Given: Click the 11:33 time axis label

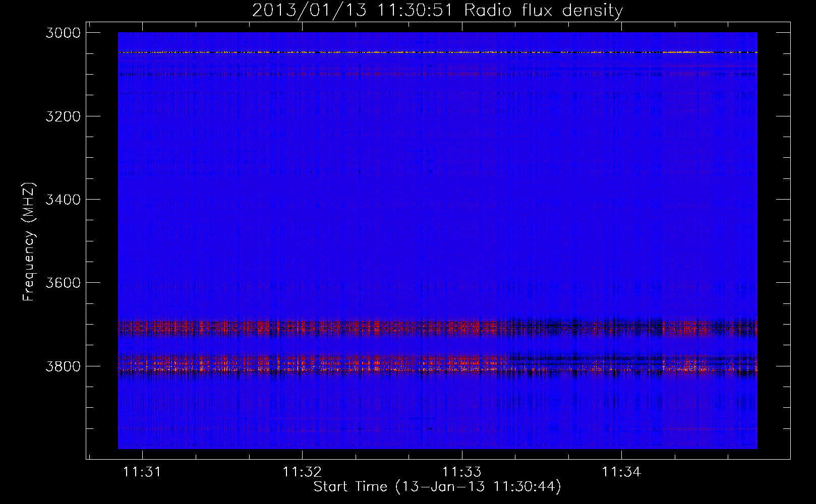Looking at the screenshot, I should 461,472.
